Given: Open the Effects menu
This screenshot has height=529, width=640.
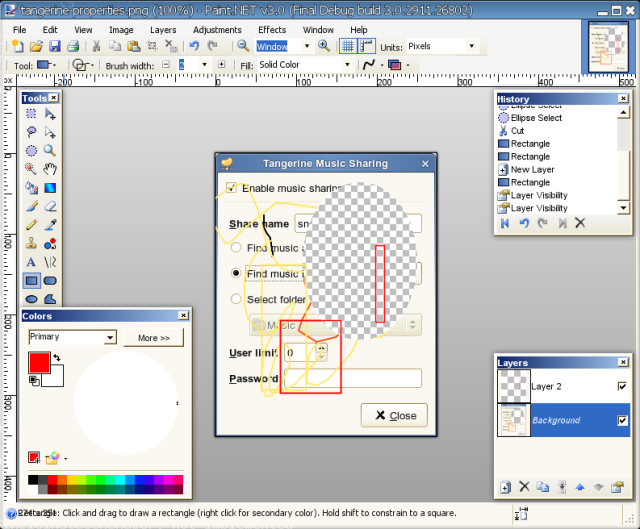Looking at the screenshot, I should [x=272, y=30].
